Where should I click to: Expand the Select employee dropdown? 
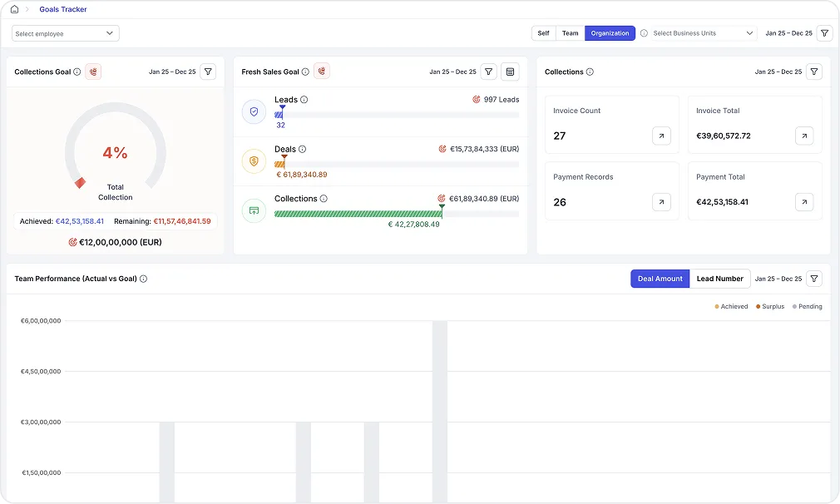pos(66,33)
